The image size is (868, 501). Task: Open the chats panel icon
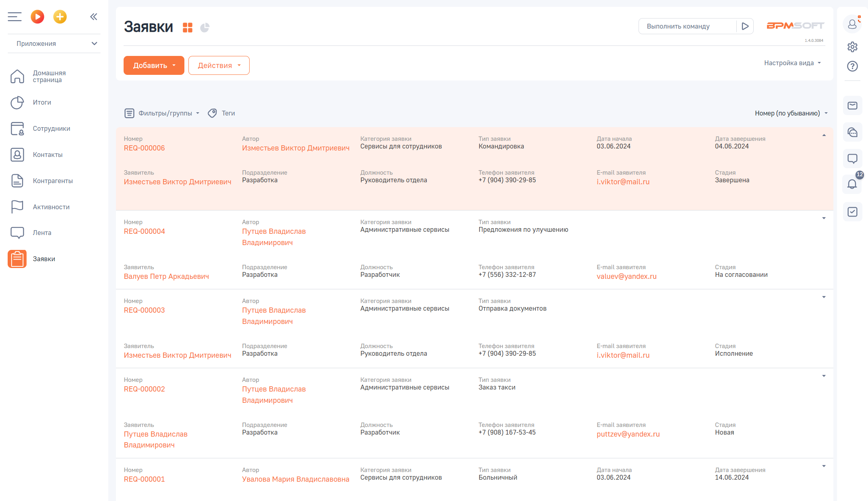click(852, 132)
